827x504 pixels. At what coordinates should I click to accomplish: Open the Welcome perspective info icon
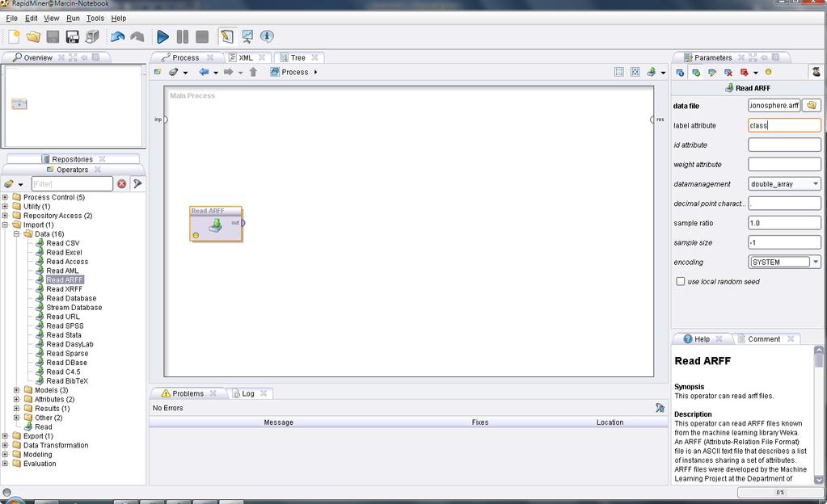coord(267,36)
